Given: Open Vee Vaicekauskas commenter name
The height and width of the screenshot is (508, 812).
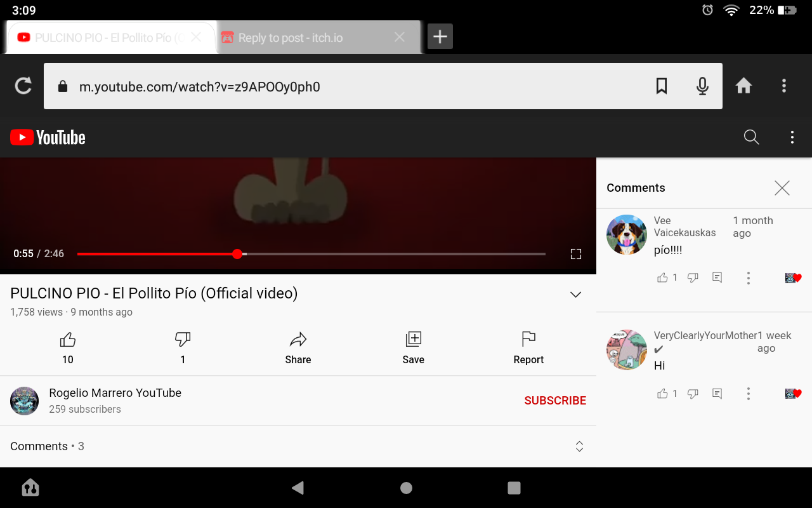Looking at the screenshot, I should pos(685,227).
